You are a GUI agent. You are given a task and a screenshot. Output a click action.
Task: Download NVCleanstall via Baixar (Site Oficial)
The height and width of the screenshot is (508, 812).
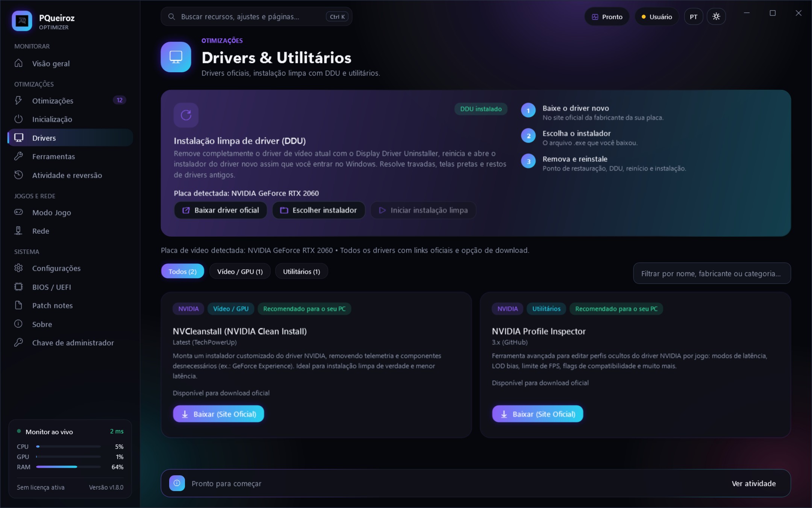pyautogui.click(x=218, y=414)
